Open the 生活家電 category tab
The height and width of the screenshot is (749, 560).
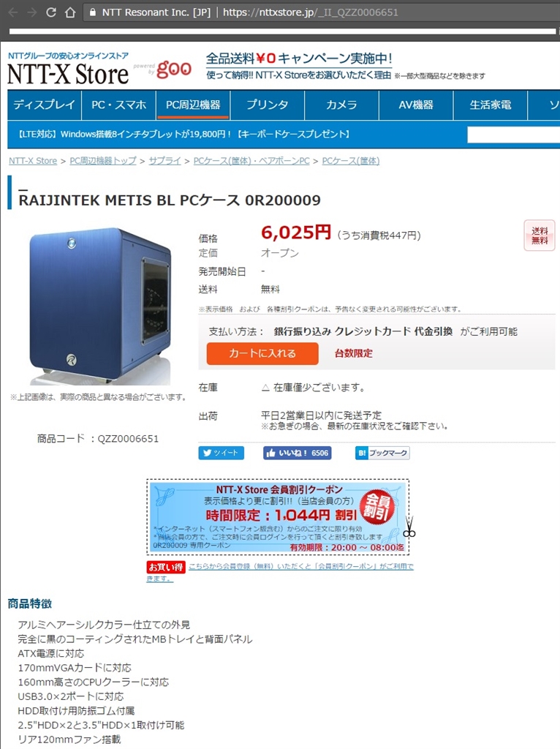tap(491, 105)
